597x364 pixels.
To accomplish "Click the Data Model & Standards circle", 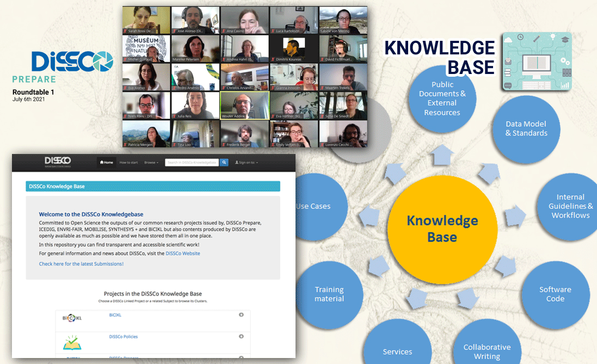I will click(526, 129).
